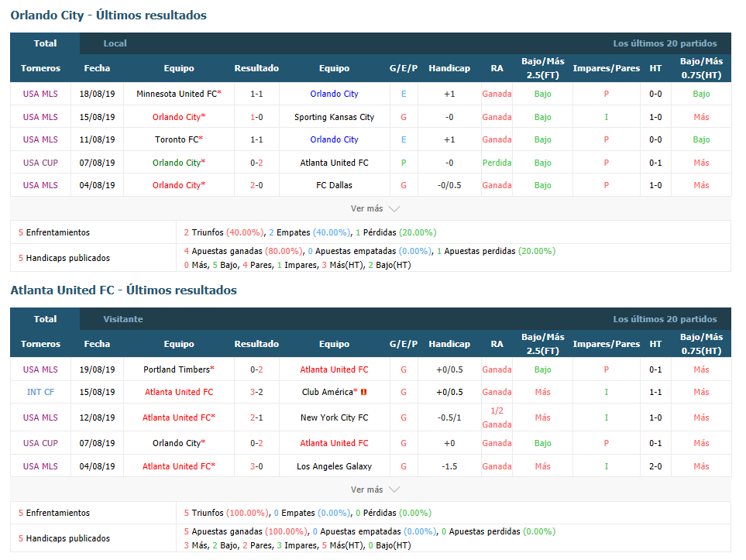Click result 3-2 versus Club América

tap(256, 392)
